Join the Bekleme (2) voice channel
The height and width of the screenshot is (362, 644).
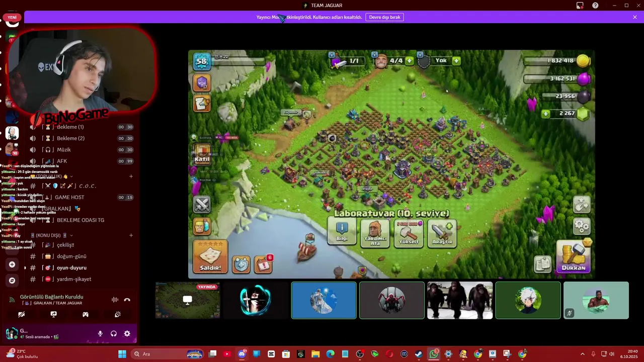pyautogui.click(x=82, y=138)
